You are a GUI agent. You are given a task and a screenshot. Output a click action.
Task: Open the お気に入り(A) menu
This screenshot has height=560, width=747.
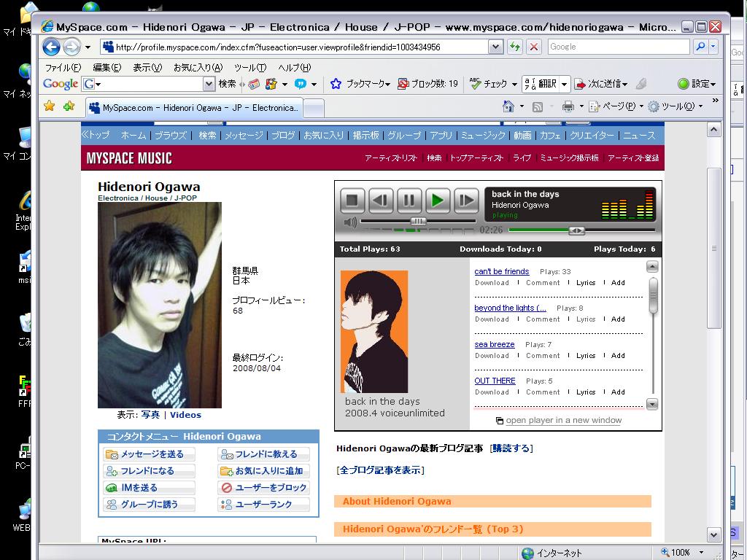197,67
